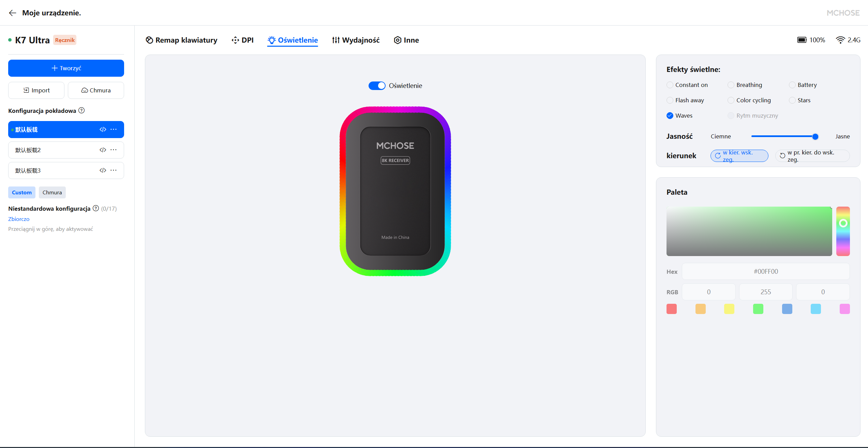Click code icon on 默认板载2 profile
This screenshot has width=868, height=448.
[103, 150]
